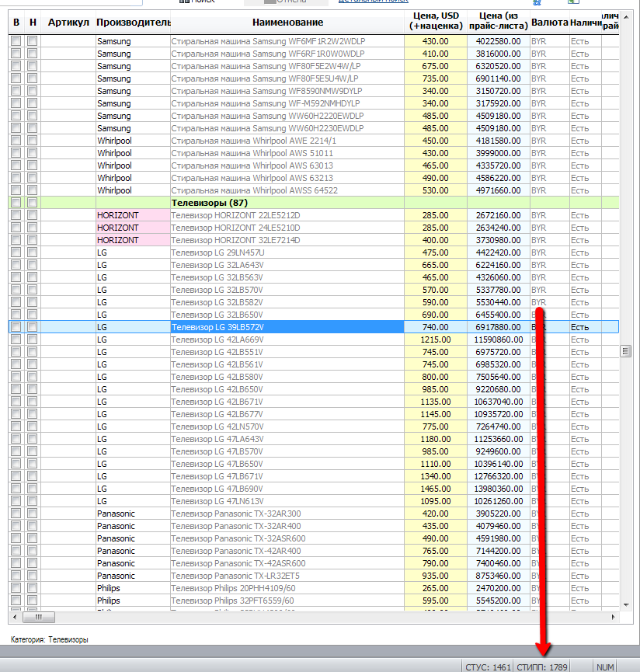This screenshot has width=640, height=672.
Task: Click the NUM status bar indicator
Action: tap(605, 667)
